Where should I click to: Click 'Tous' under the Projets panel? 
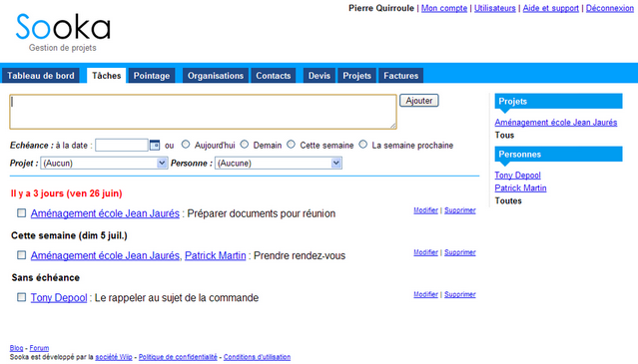pos(504,136)
